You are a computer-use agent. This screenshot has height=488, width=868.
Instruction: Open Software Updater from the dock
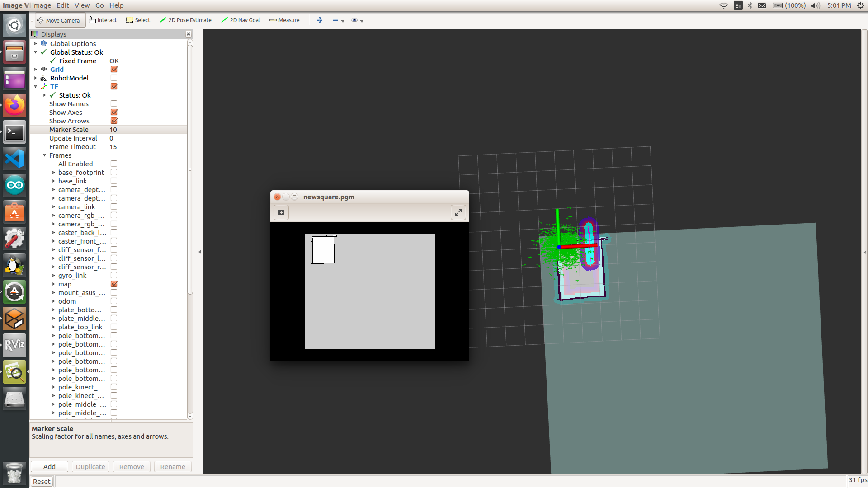click(14, 292)
